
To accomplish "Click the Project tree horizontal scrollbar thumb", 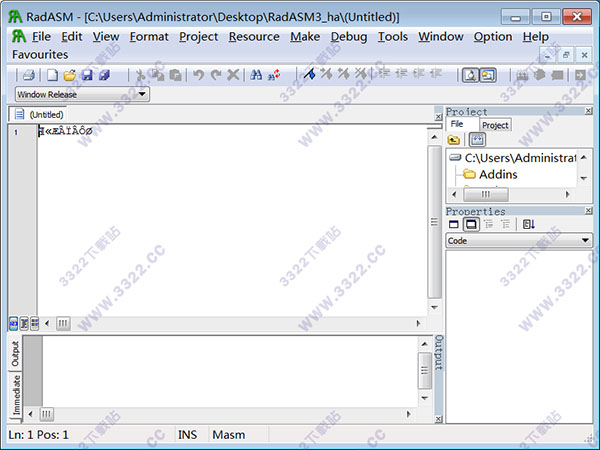I will click(x=486, y=194).
